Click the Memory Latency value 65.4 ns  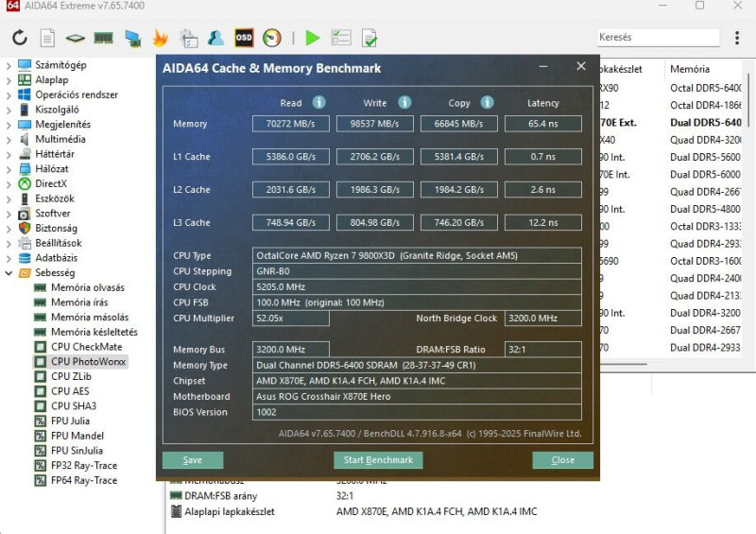542,124
